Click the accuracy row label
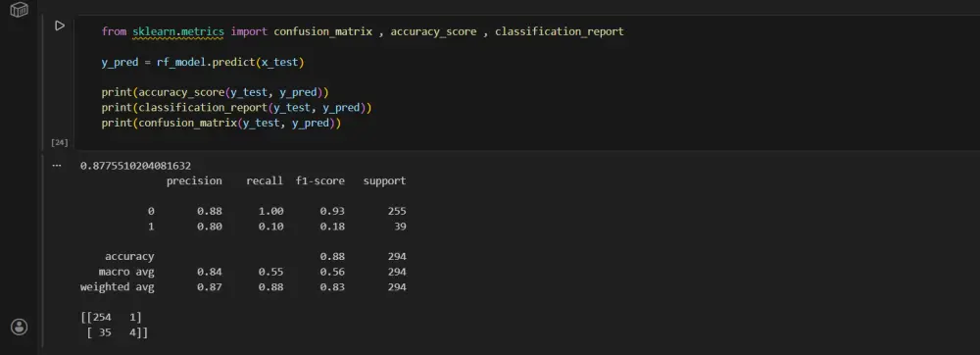The image size is (980, 355). [x=129, y=256]
